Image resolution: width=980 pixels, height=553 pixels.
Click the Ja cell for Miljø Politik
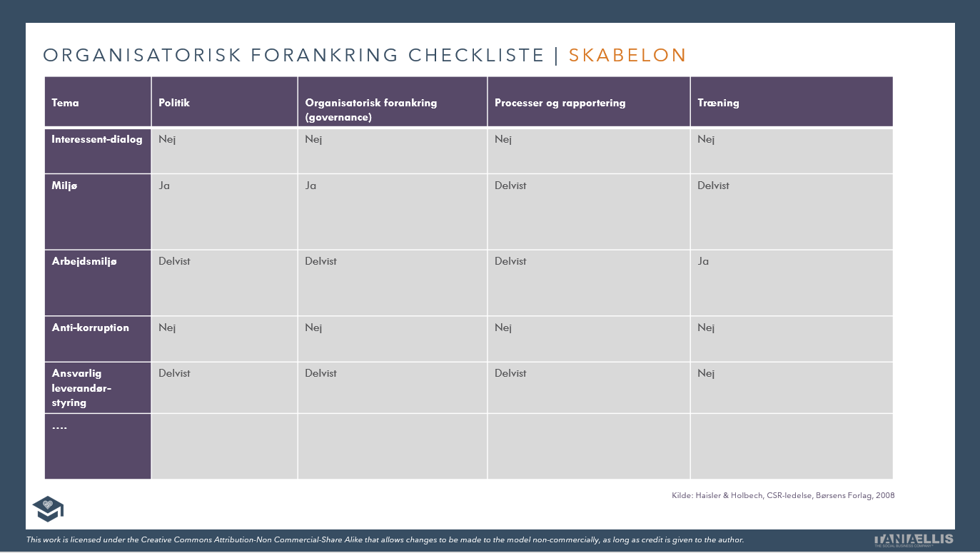pos(164,186)
